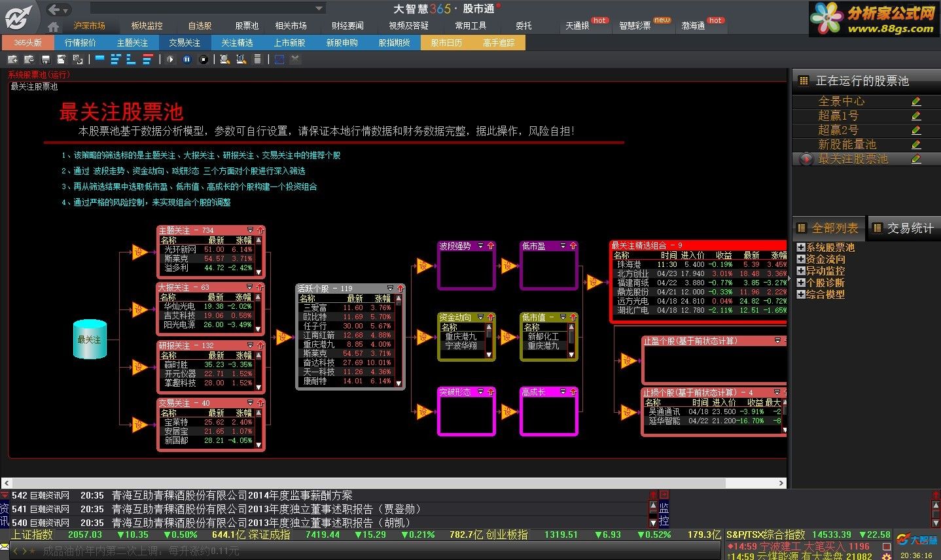
Task: Select 新股能量池 in running stock pools list
Action: pyautogui.click(x=847, y=145)
